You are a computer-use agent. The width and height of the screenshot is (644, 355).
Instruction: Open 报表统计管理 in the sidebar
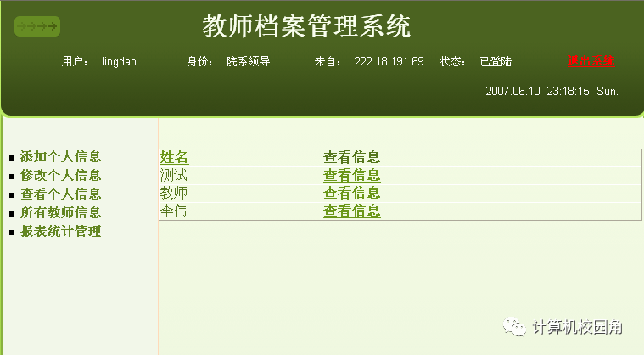click(x=61, y=231)
